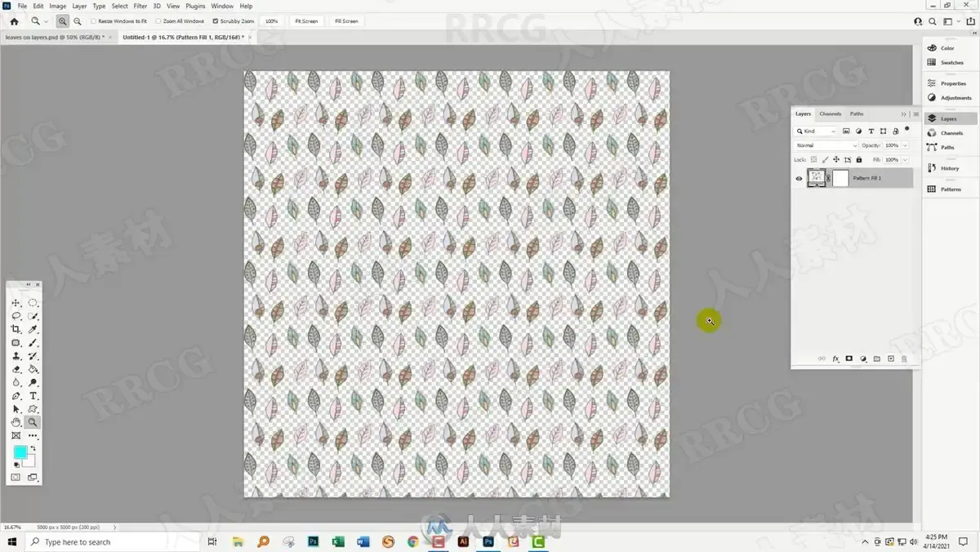Toggle lock position

(x=836, y=159)
